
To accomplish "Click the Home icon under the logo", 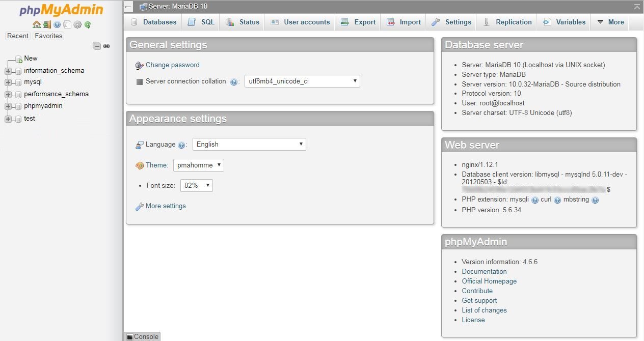I will click(36, 24).
